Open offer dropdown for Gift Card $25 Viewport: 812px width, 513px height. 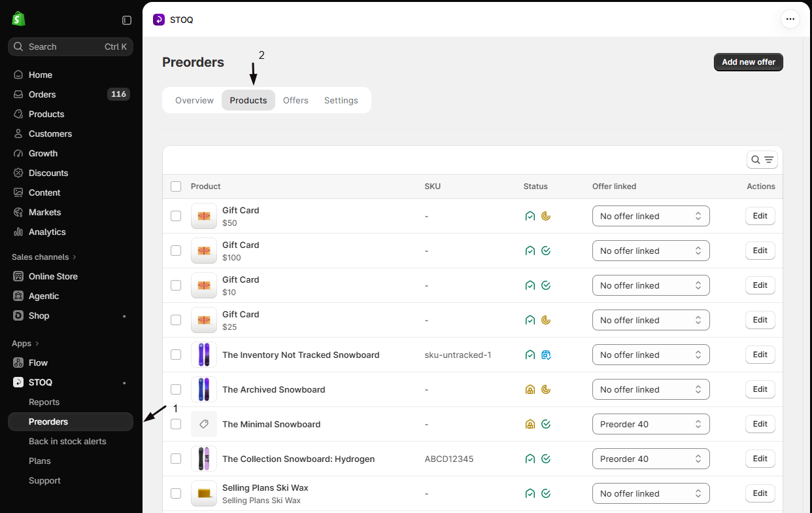[x=651, y=320]
